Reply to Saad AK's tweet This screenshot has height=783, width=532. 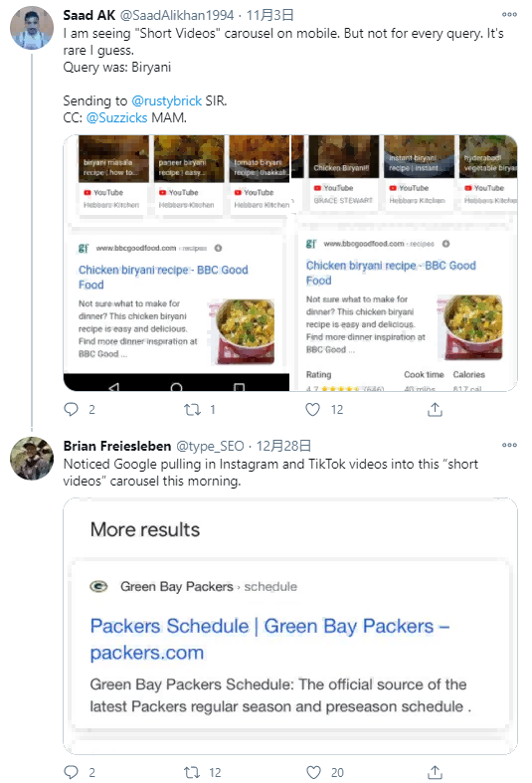pos(72,410)
